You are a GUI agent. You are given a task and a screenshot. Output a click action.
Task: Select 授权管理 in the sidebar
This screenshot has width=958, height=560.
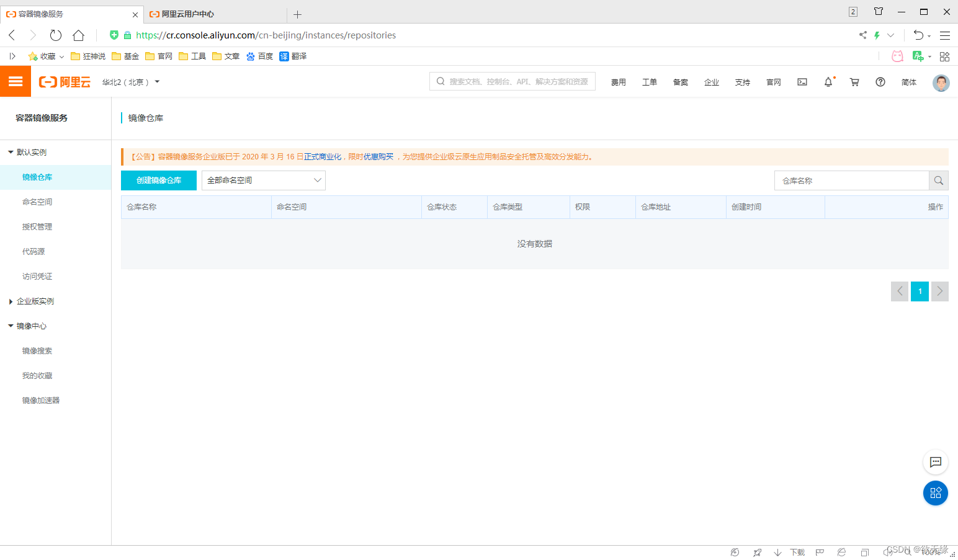37,227
